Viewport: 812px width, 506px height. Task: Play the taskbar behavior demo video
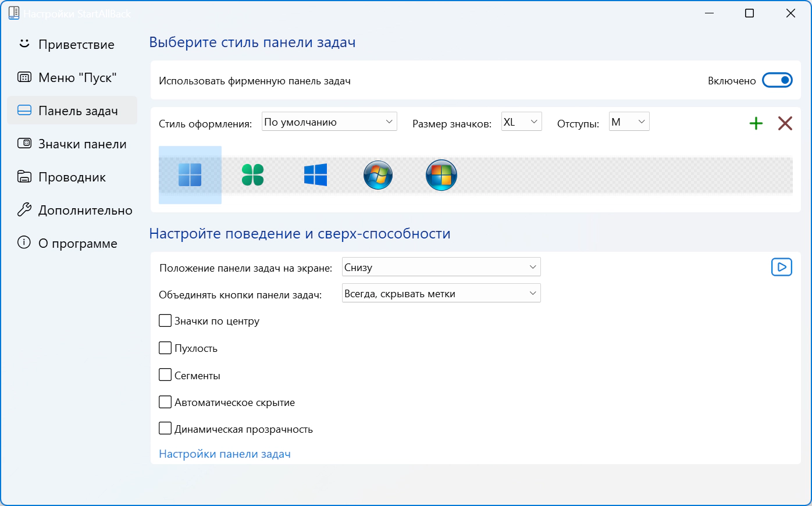pyautogui.click(x=782, y=267)
